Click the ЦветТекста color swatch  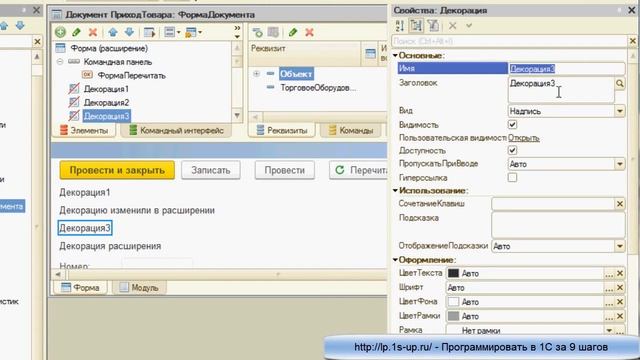(x=453, y=273)
